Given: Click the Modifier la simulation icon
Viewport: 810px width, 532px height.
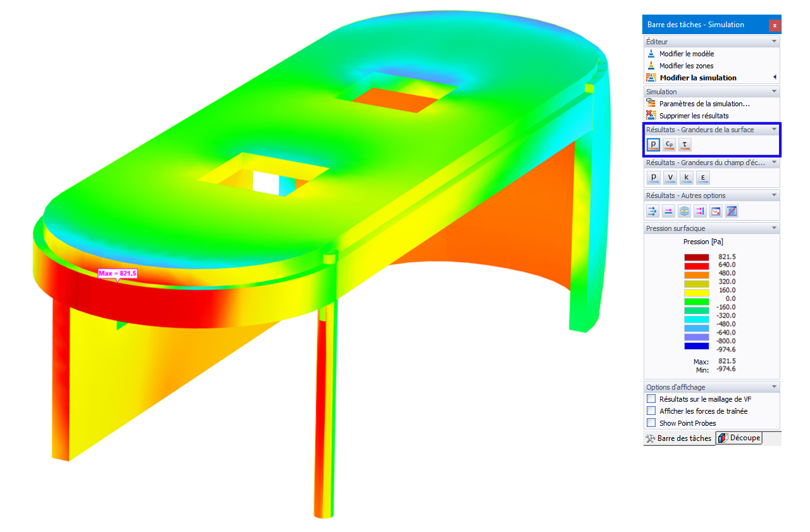Looking at the screenshot, I should [651, 78].
